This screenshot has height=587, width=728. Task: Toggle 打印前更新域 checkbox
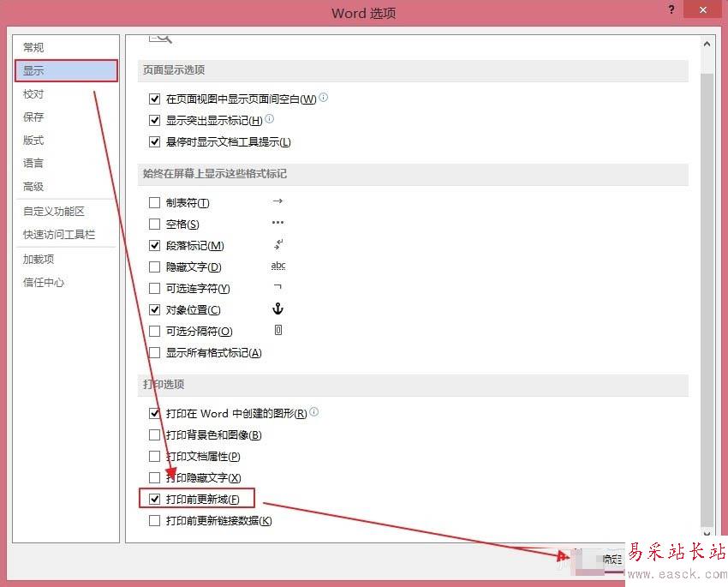pos(155,499)
